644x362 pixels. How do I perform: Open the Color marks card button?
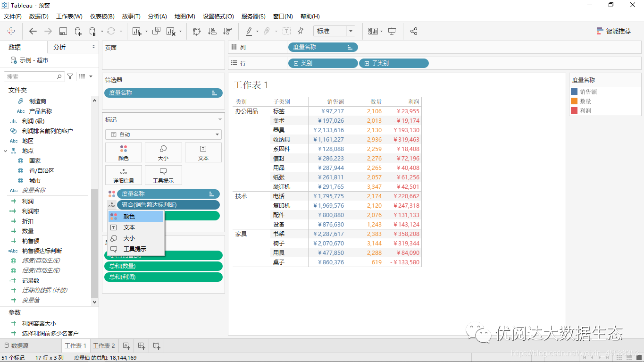(124, 153)
